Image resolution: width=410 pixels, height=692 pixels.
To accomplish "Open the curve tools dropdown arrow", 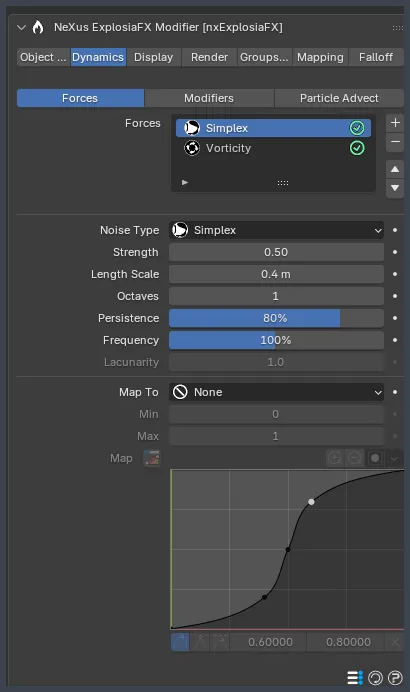I will 394,459.
